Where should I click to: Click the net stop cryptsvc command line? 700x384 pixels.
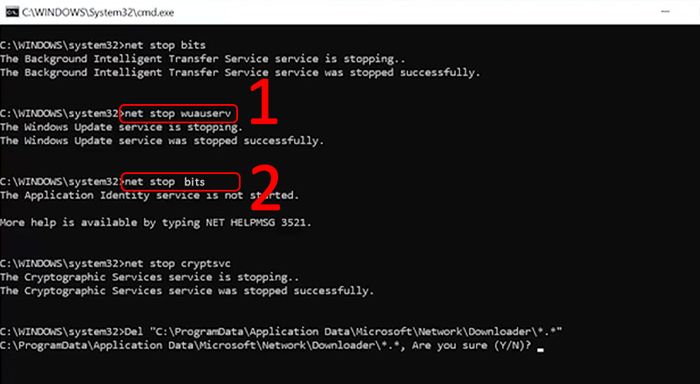[x=116, y=263]
